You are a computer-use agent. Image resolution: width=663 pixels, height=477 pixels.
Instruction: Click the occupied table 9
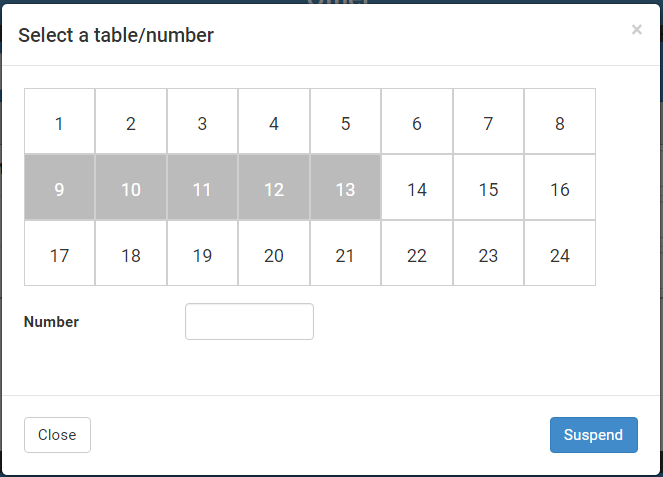(60, 189)
